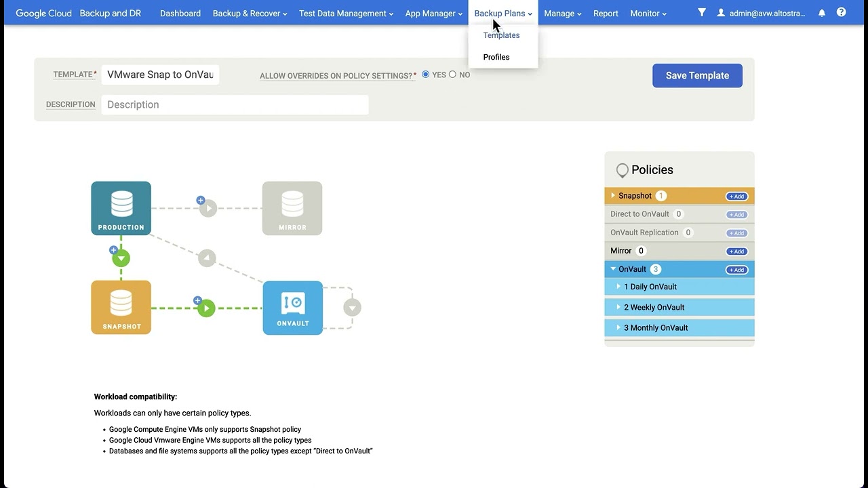The width and height of the screenshot is (868, 488).
Task: Click the Save Template button
Action: pos(697,75)
